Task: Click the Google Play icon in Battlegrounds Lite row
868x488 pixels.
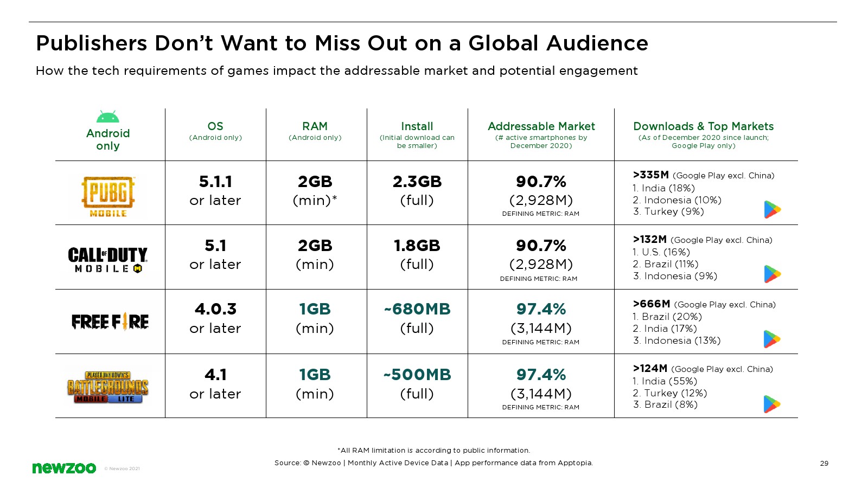Action: coord(772,404)
